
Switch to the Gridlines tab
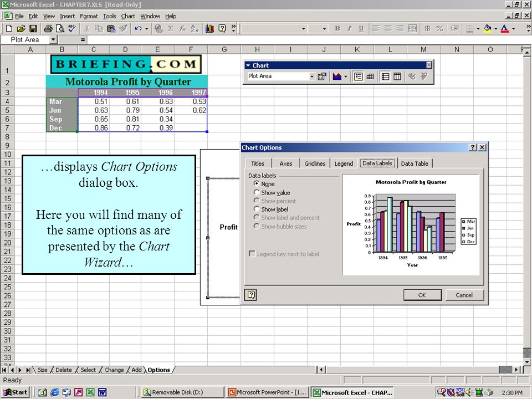[315, 163]
